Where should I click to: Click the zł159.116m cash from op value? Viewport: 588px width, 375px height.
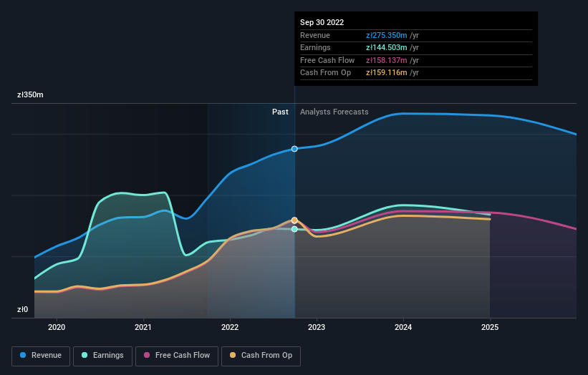[x=386, y=73]
